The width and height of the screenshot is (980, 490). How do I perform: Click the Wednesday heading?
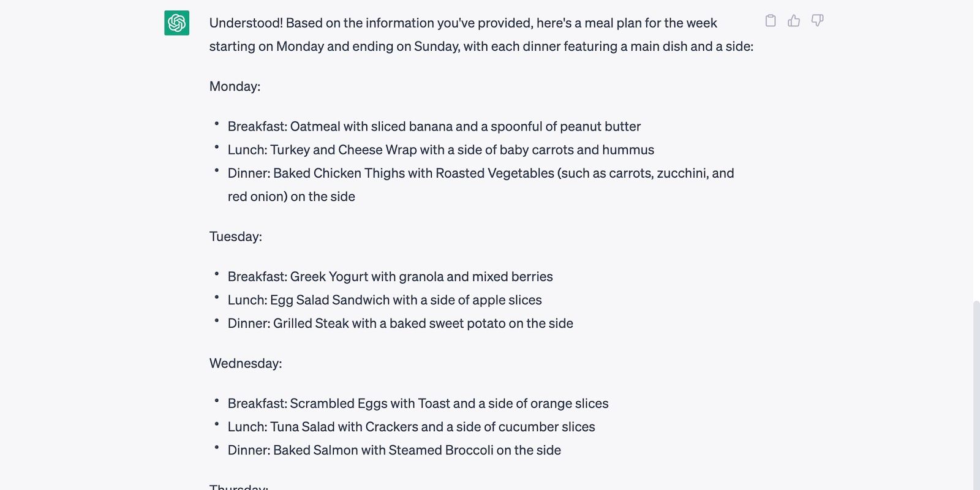(x=246, y=363)
